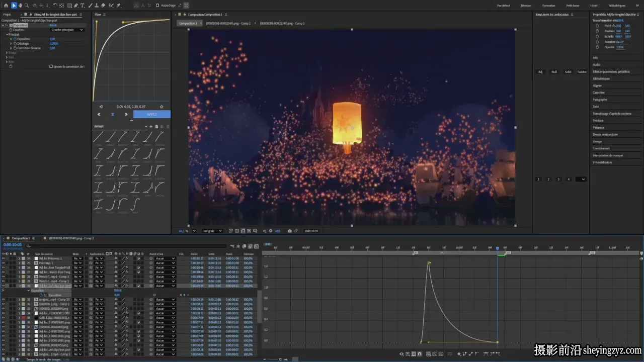The image size is (644, 362).
Task: Click the Null button in EasyLayers
Action: coord(554,72)
